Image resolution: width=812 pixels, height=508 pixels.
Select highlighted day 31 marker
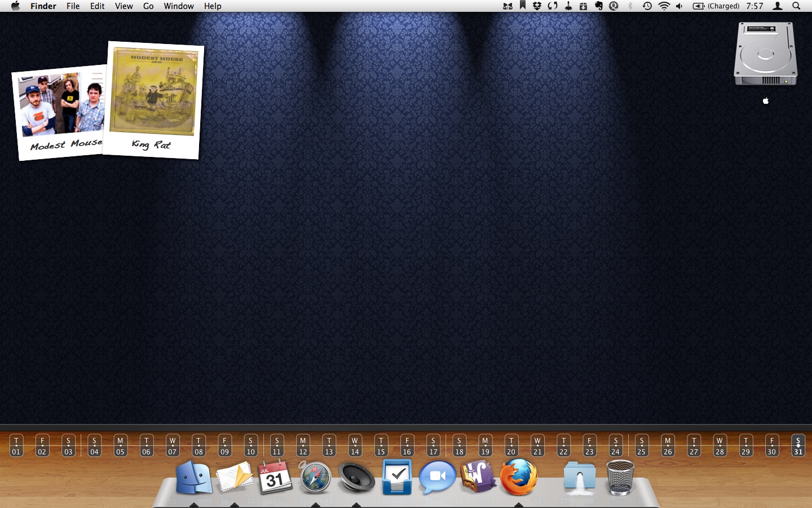[798, 445]
